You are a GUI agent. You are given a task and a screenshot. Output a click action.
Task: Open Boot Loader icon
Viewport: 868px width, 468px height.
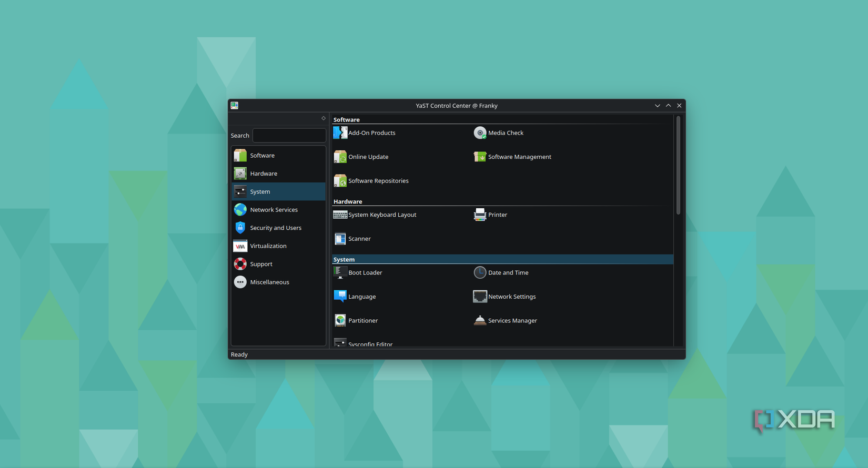tap(340, 272)
